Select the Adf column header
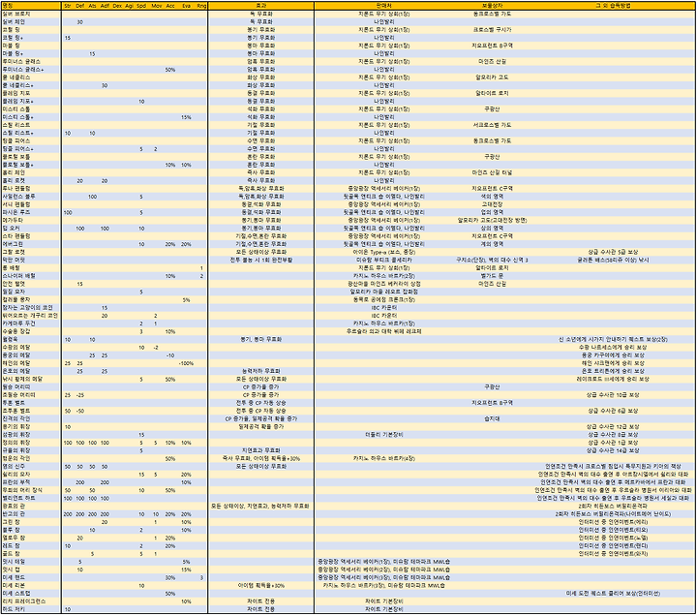The height and width of the screenshot is (616, 697). point(105,6)
